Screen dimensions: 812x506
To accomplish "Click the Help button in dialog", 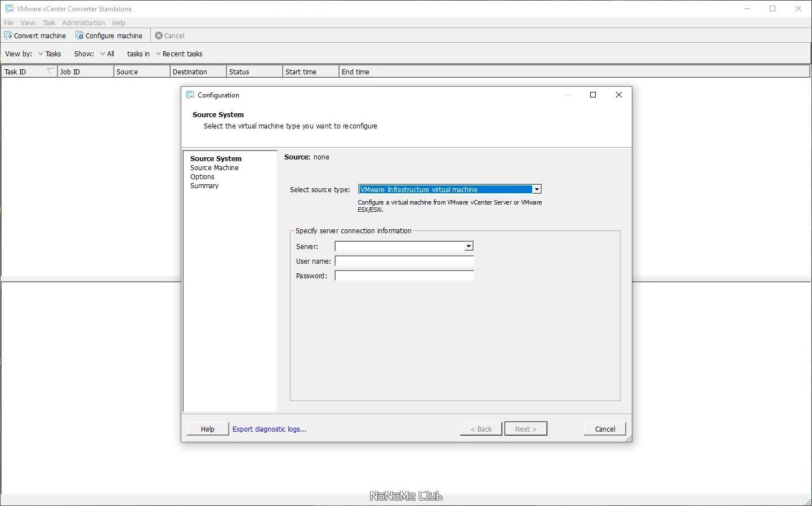I will click(208, 429).
